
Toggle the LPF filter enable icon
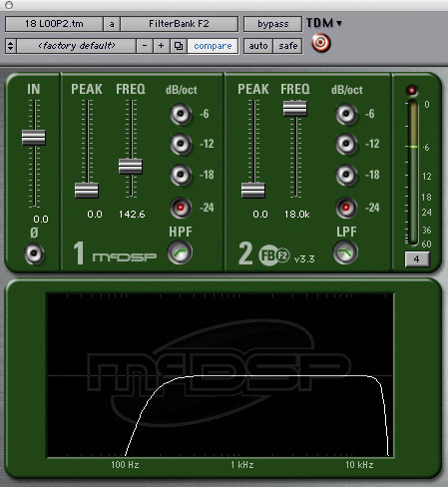(x=345, y=252)
